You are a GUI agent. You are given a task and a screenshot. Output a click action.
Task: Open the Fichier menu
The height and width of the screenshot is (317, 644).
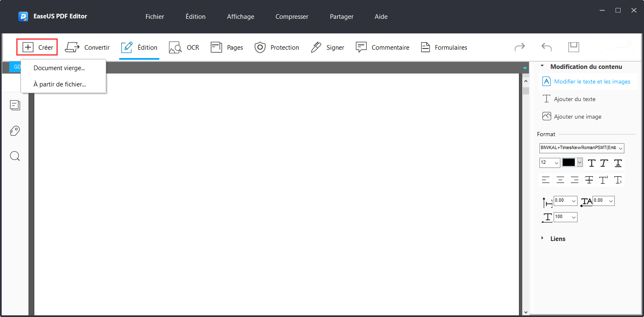155,17
